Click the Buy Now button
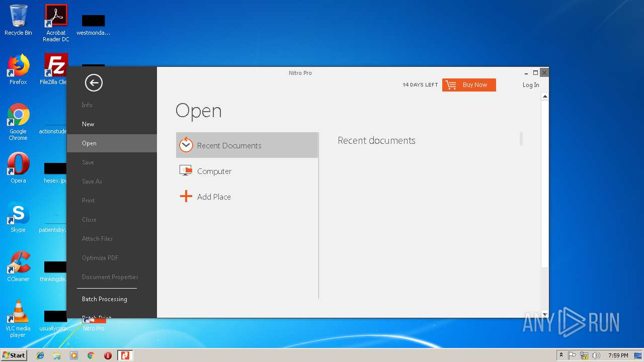Viewport: 644px width, 362px height. pyautogui.click(x=469, y=85)
